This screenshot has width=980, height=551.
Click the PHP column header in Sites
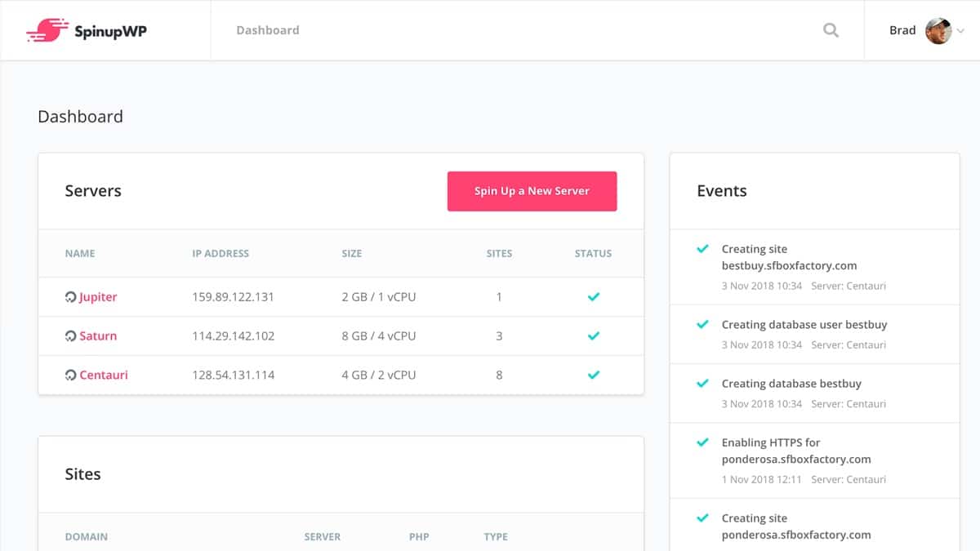coord(419,537)
